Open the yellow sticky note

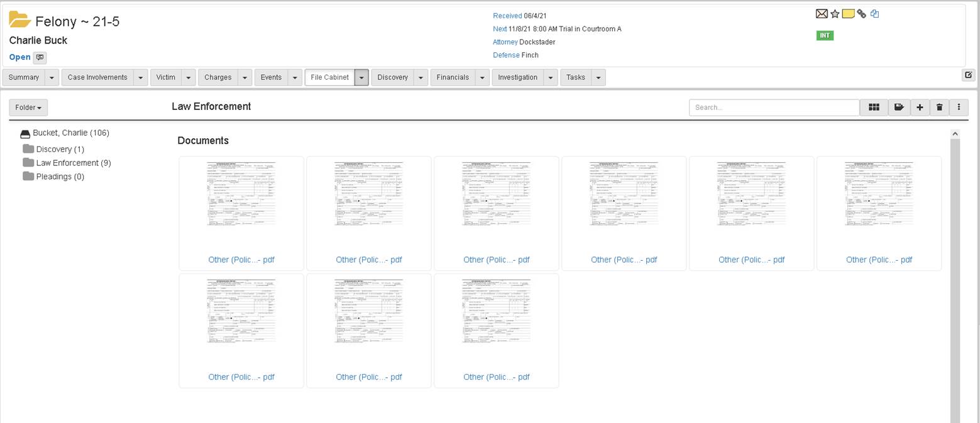[x=848, y=14]
